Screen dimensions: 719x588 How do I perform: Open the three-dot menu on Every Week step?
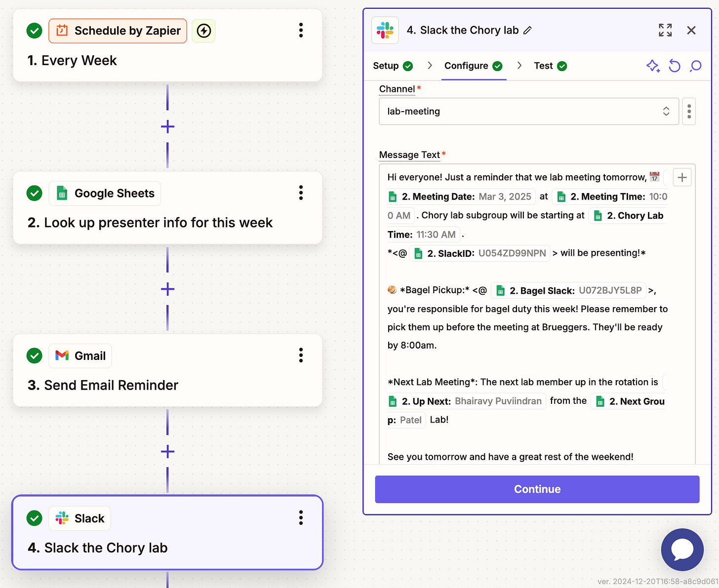point(301,31)
